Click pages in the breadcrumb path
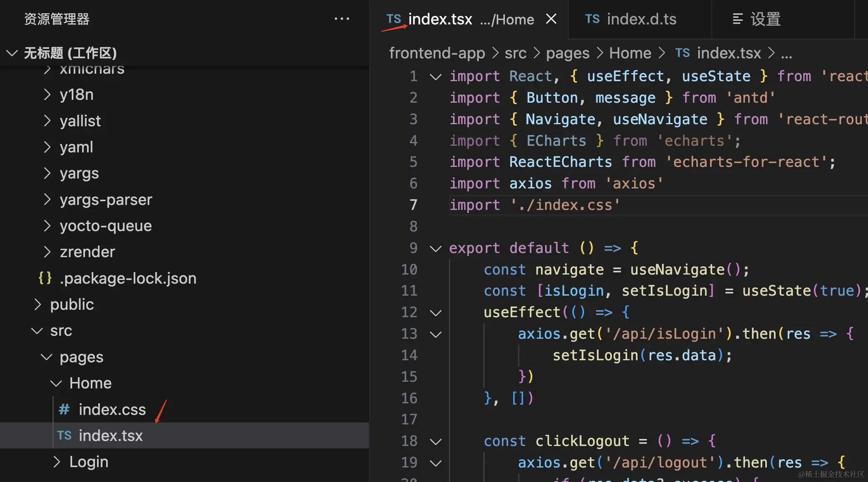The height and width of the screenshot is (482, 868). 567,53
